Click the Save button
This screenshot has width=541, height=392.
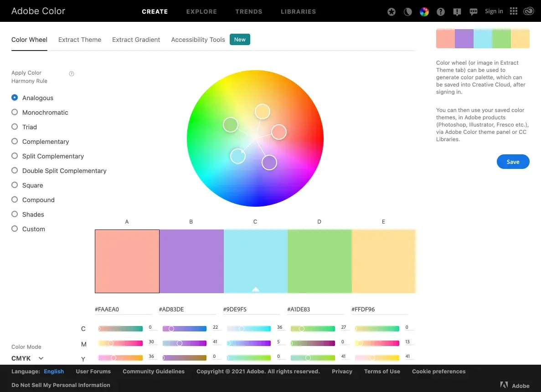tap(513, 162)
